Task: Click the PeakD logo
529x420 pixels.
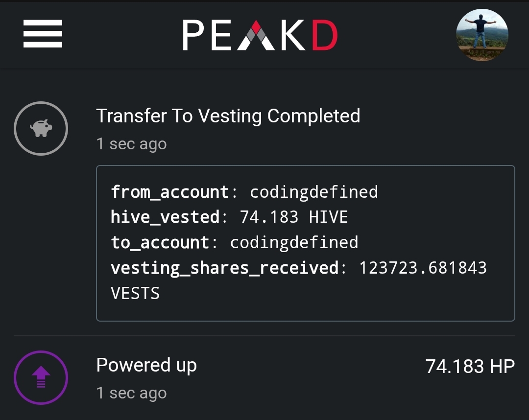Action: click(x=260, y=35)
